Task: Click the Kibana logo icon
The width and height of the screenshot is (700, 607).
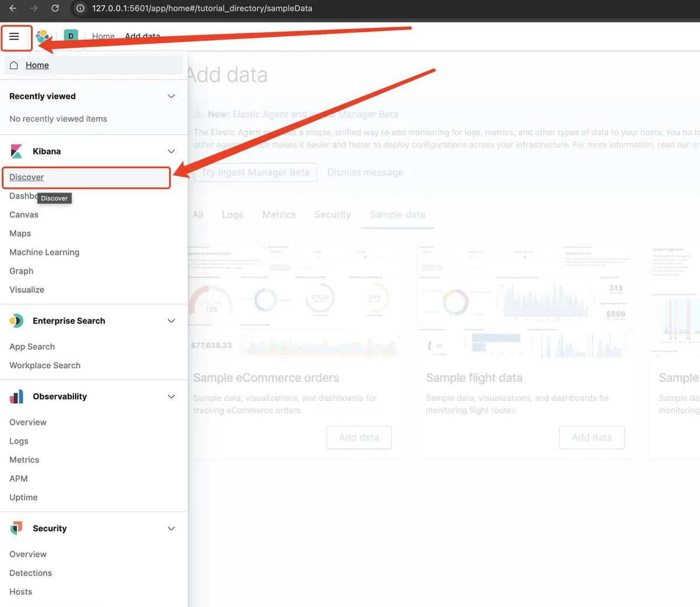Action: pyautogui.click(x=16, y=151)
